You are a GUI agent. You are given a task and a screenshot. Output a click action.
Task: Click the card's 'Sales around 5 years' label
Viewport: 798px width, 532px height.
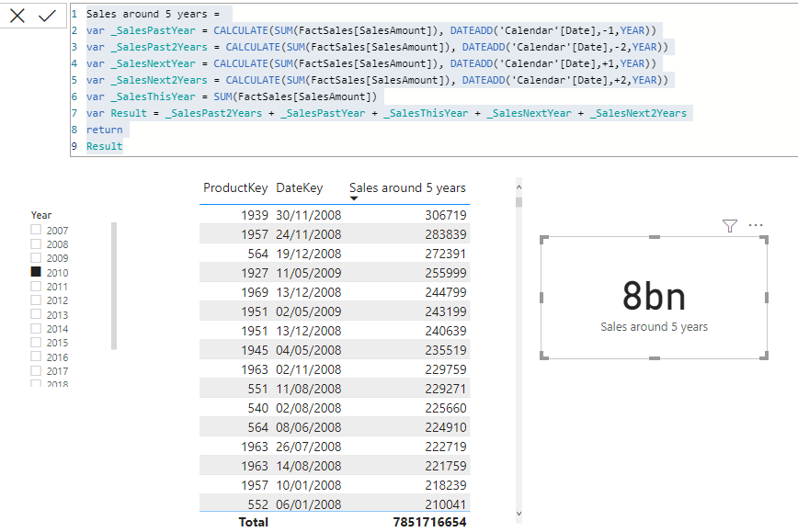654,326
